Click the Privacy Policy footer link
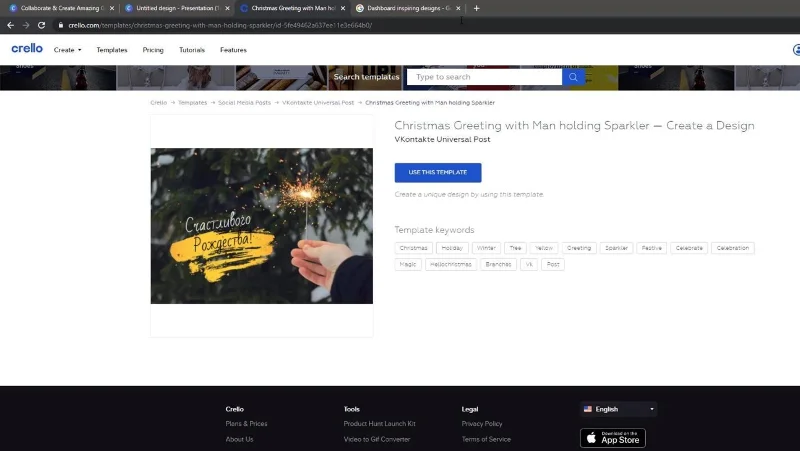The width and height of the screenshot is (800, 451). click(482, 423)
